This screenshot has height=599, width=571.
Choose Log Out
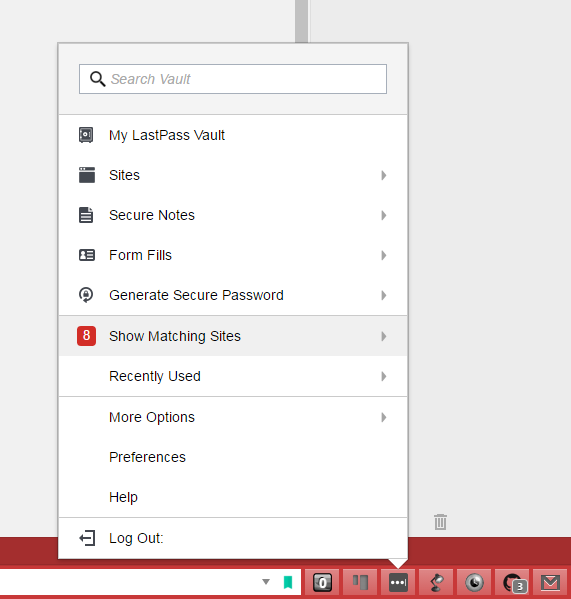233,538
